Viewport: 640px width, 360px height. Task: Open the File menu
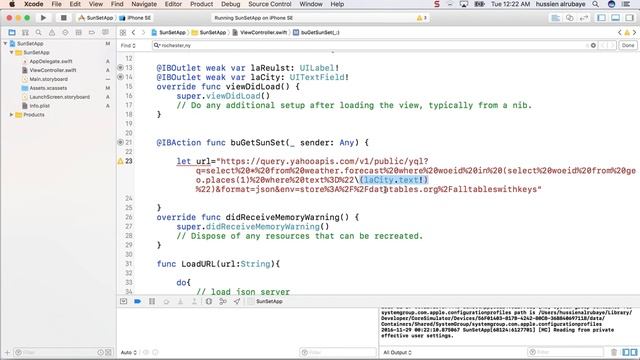[56, 4]
